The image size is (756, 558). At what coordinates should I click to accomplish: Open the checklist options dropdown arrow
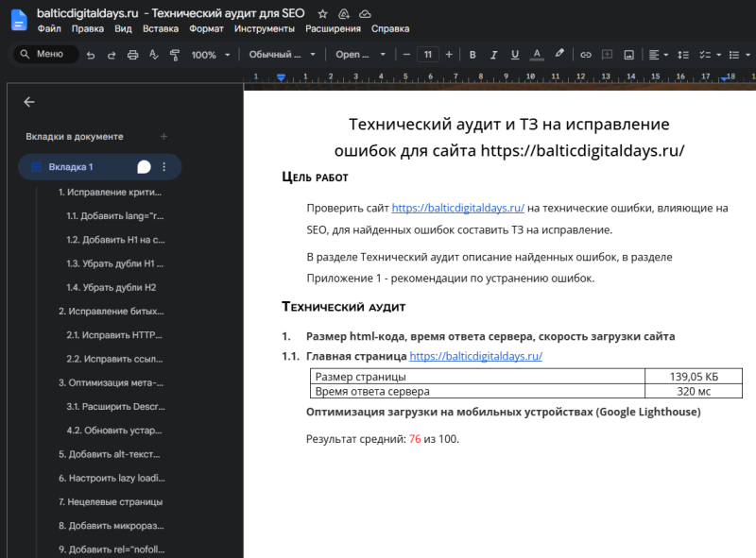pyautogui.click(x=718, y=55)
